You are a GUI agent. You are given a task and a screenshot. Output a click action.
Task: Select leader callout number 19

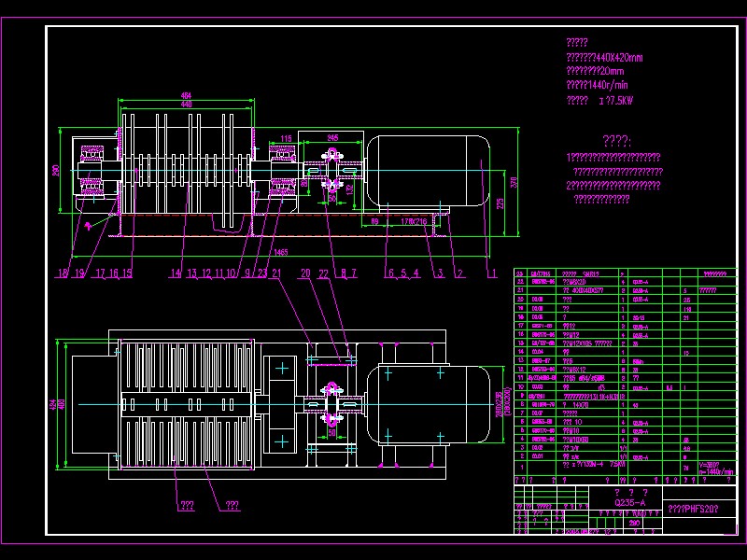[79, 273]
